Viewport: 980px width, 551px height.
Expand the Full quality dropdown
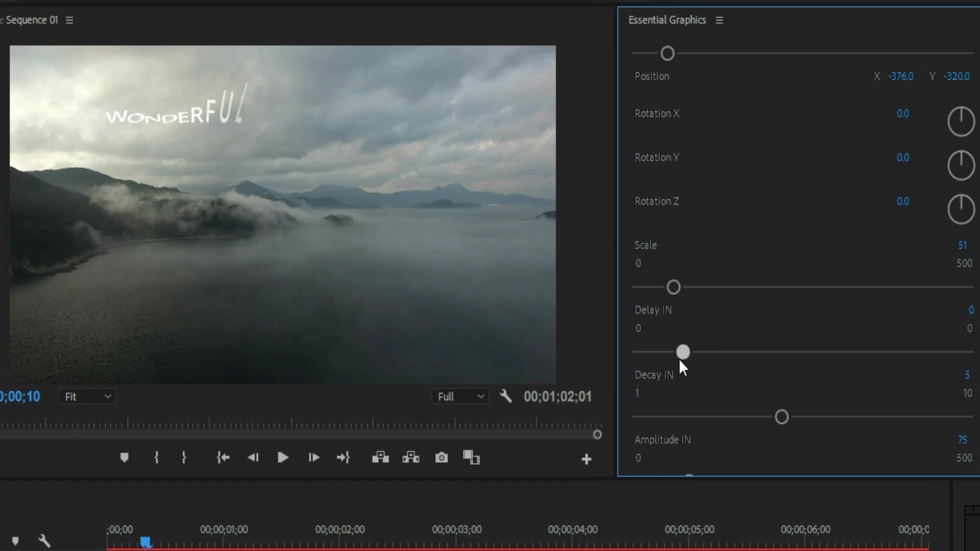pos(460,396)
